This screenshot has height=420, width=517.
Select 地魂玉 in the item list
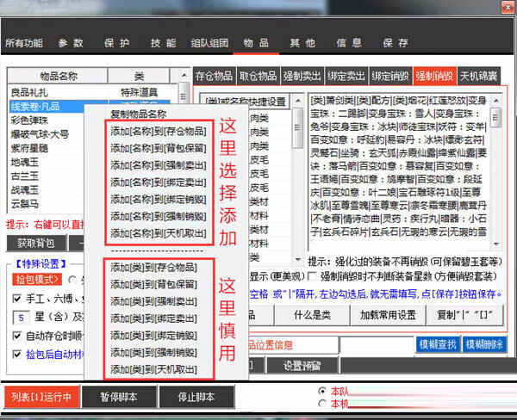(24, 162)
